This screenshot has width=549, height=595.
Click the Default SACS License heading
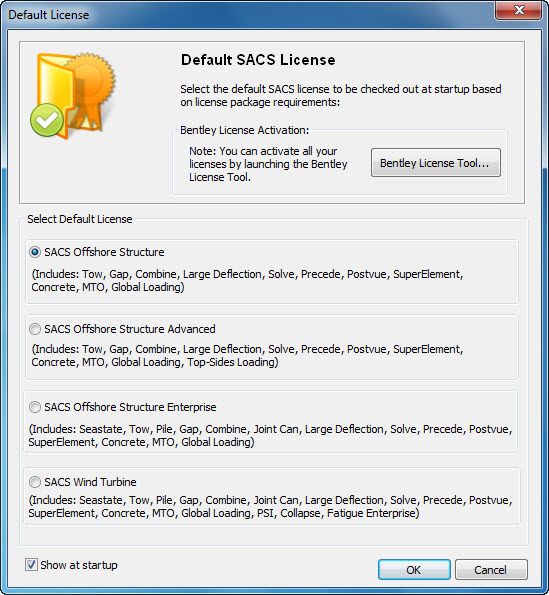(258, 60)
